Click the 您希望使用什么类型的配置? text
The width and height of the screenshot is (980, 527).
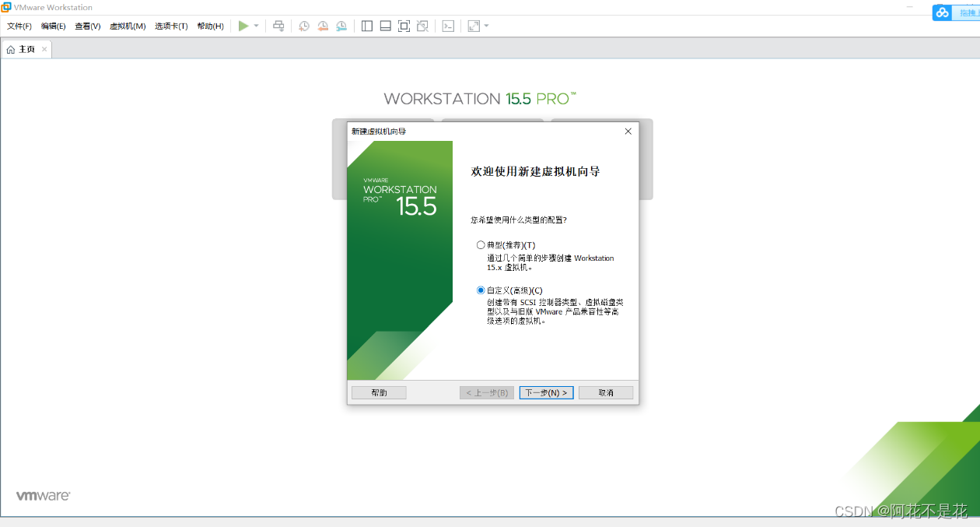(519, 220)
